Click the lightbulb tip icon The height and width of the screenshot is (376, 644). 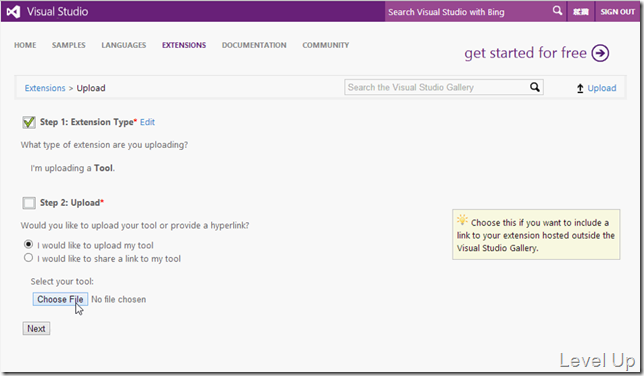pyautogui.click(x=462, y=220)
